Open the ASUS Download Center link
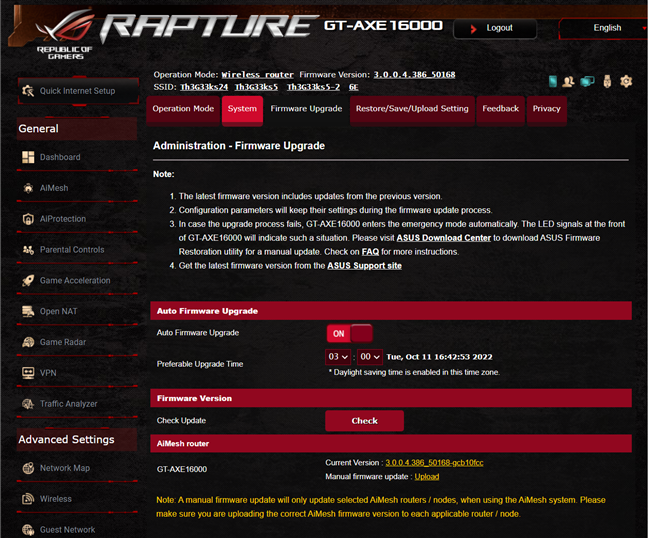This screenshot has width=648, height=538. tap(443, 238)
